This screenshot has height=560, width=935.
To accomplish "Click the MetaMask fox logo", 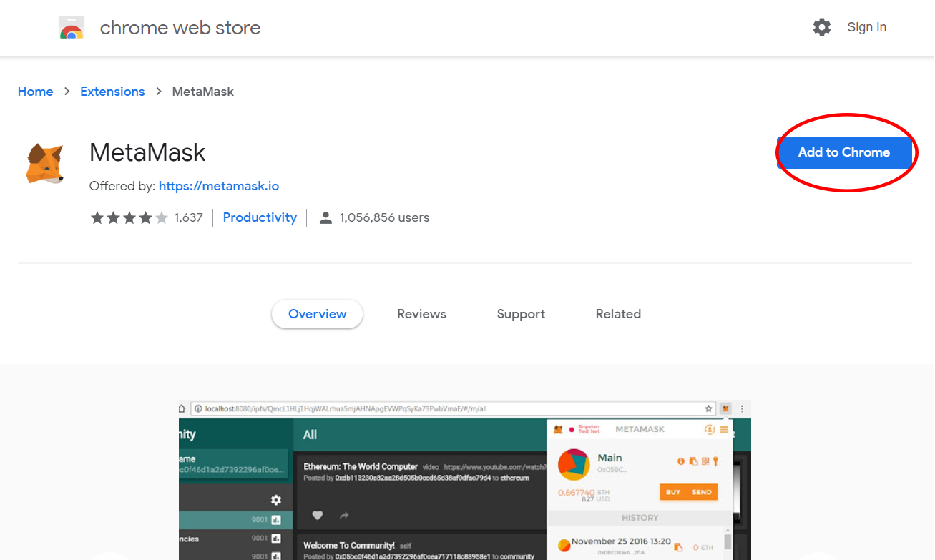I will coord(44,163).
